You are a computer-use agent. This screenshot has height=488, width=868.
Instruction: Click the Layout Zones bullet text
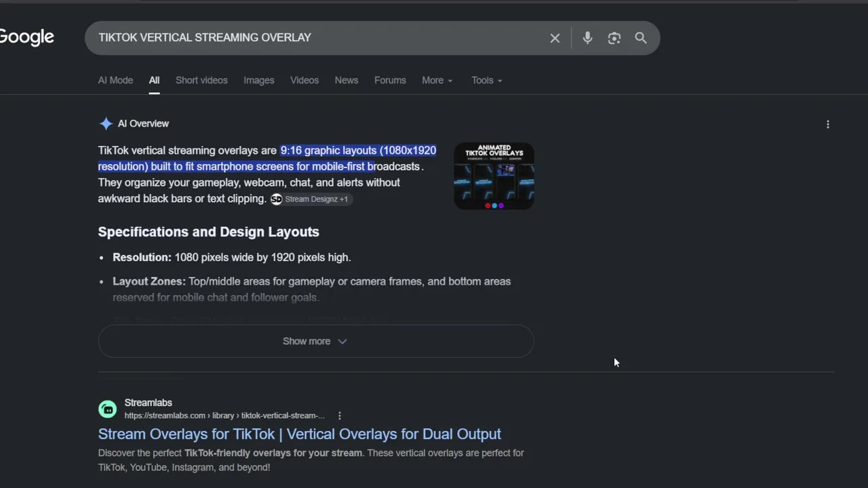(x=312, y=289)
